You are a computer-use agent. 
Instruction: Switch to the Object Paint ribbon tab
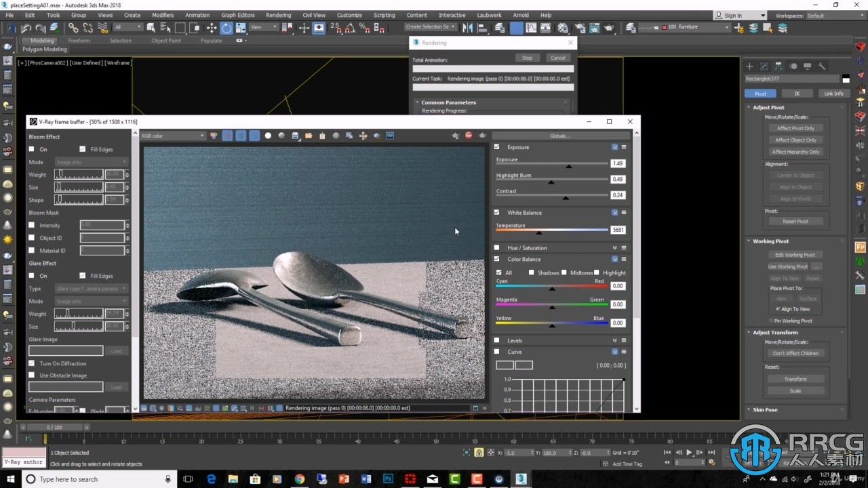(x=166, y=41)
